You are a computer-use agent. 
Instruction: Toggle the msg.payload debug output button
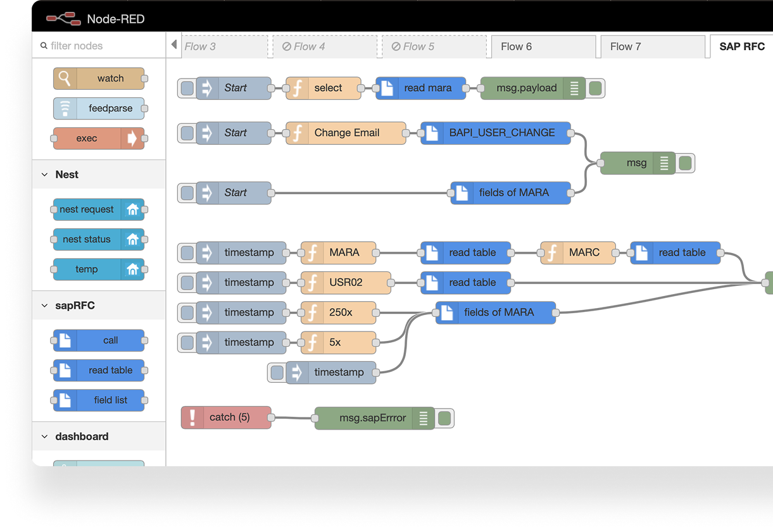595,89
